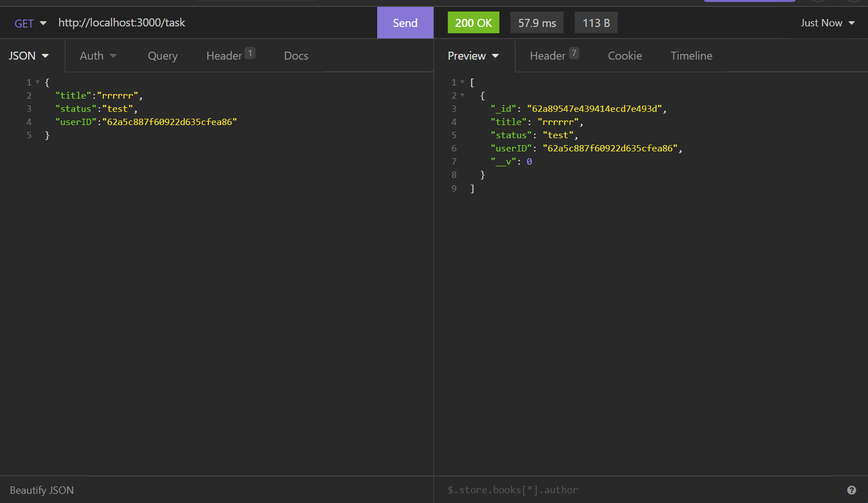Send the request

pos(405,23)
